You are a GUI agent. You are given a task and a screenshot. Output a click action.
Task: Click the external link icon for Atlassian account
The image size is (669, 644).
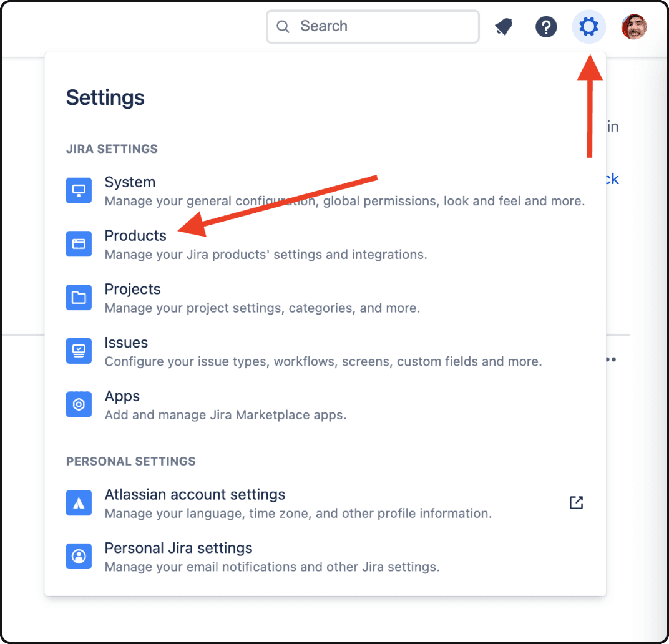coord(576,503)
